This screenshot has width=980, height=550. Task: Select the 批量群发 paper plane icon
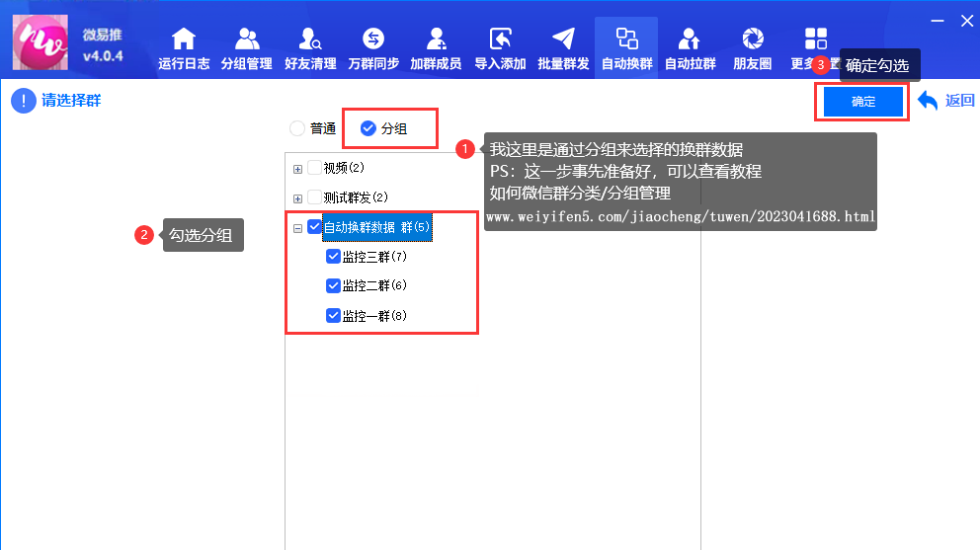click(563, 39)
